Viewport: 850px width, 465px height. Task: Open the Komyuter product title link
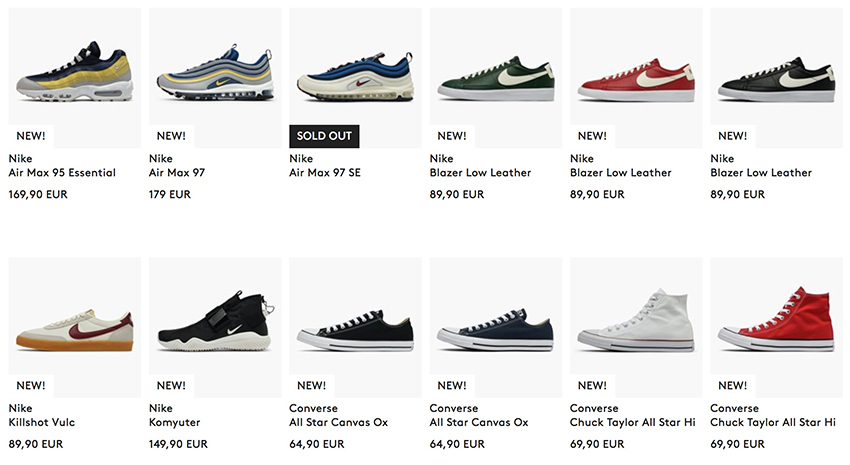click(x=175, y=423)
